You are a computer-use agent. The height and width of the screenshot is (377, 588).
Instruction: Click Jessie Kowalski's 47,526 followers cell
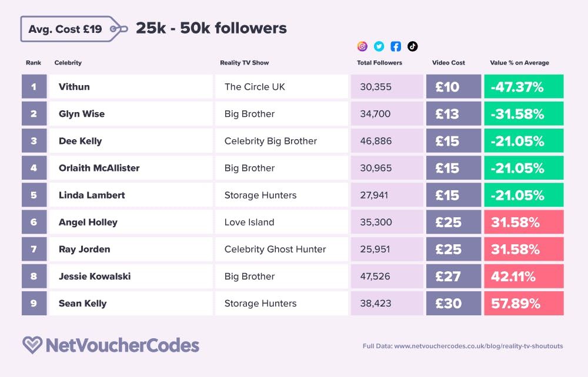coord(387,277)
